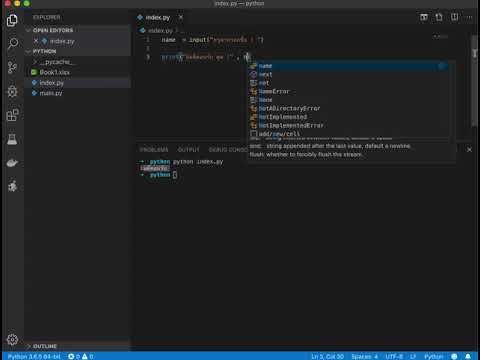This screenshot has width=480, height=360.
Task: Choose the 'NotImplementedError' suggestion
Action: coord(349,125)
